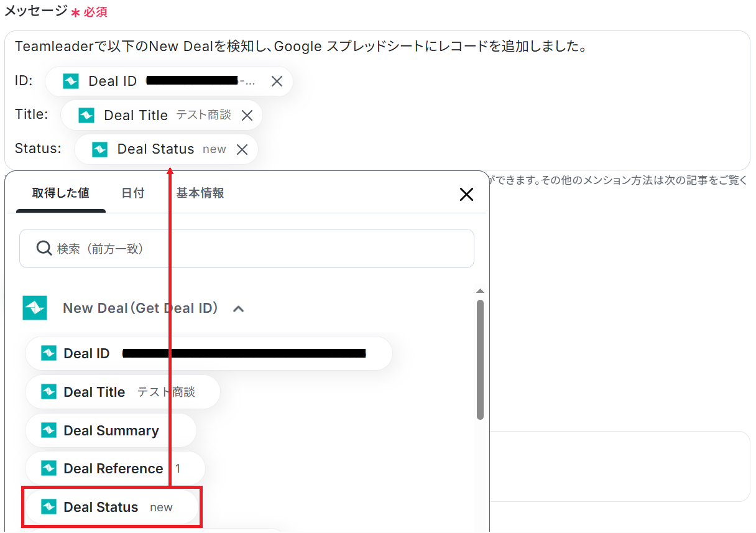
Task: Open the 日付 tab
Action: [133, 193]
